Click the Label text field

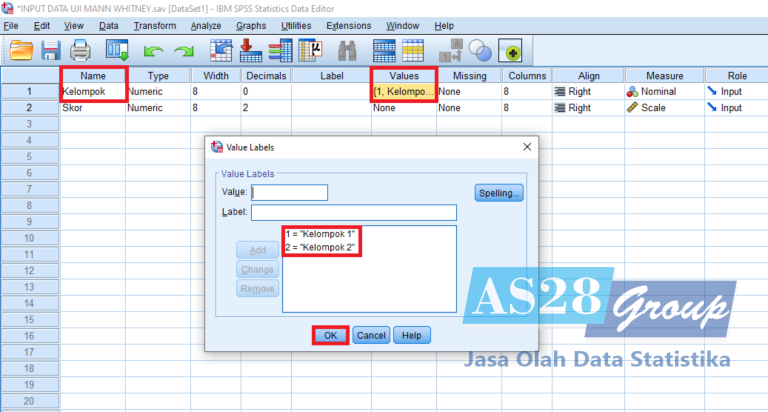tap(353, 212)
